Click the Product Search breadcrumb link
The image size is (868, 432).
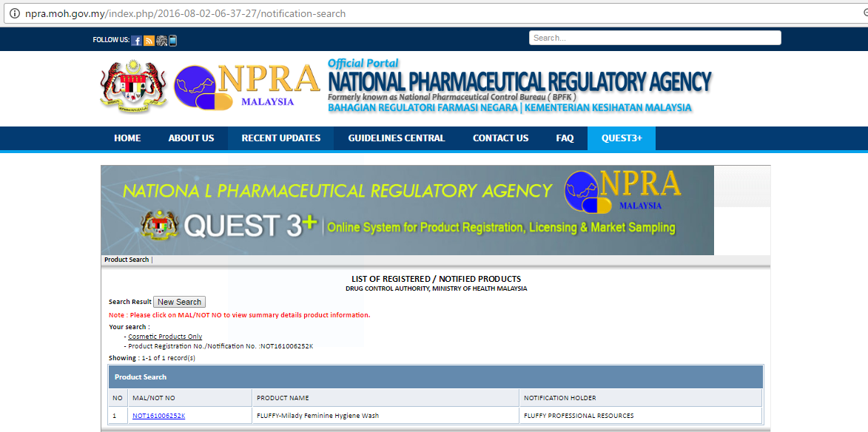pos(127,260)
